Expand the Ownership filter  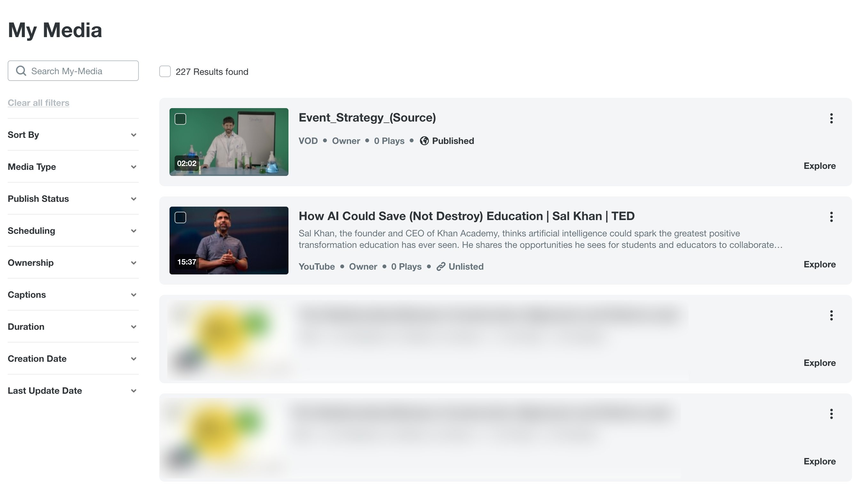pos(73,263)
